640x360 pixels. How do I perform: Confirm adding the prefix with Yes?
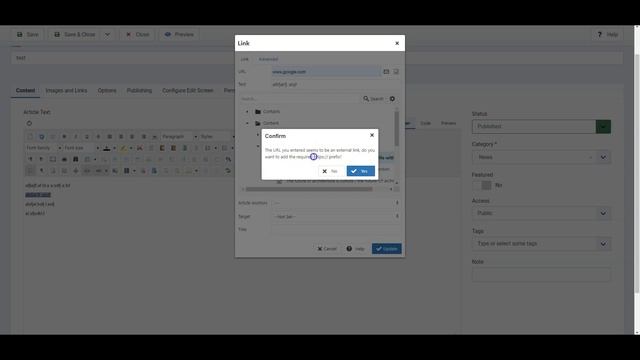coord(360,171)
